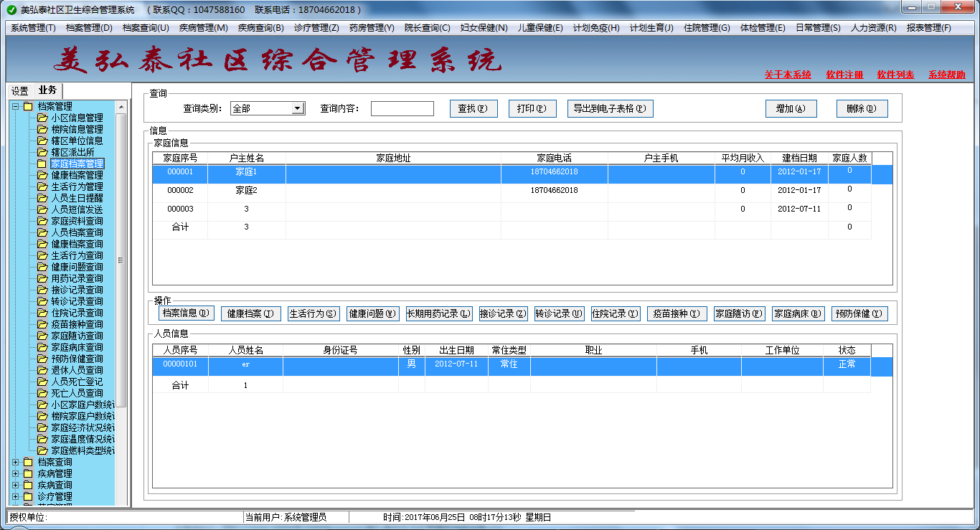Open the 关于本系统 link

pyautogui.click(x=787, y=75)
